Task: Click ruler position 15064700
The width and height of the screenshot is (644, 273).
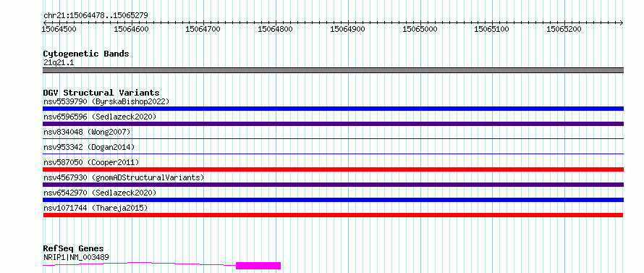Action: click(203, 29)
